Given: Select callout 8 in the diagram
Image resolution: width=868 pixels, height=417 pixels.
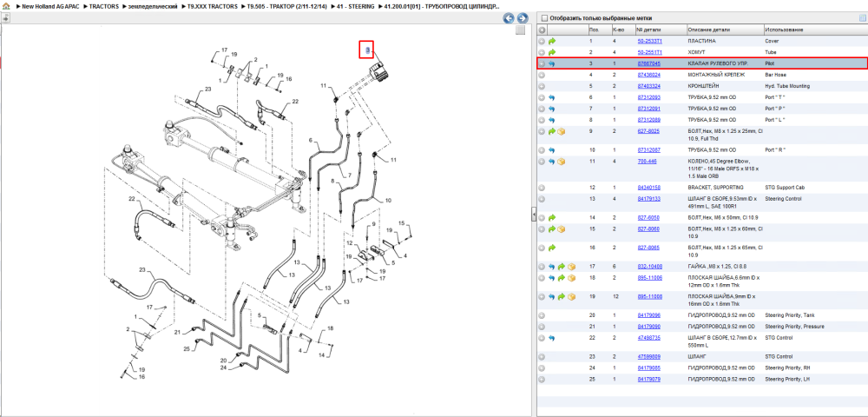Looking at the screenshot, I should coord(333,181).
